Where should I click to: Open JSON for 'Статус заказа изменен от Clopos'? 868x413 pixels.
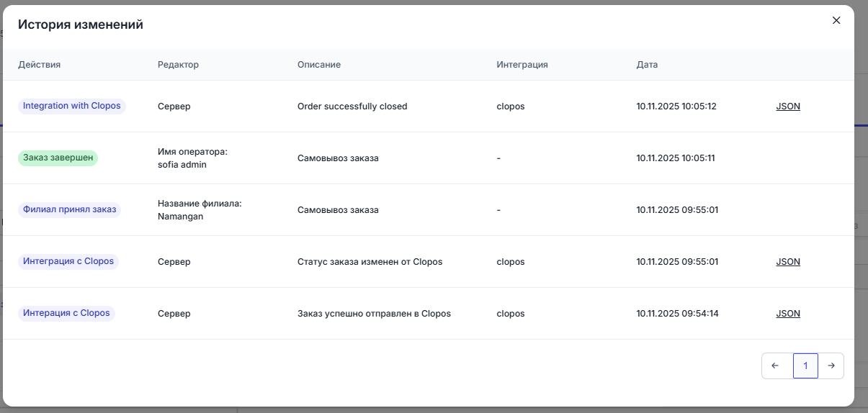coord(788,262)
